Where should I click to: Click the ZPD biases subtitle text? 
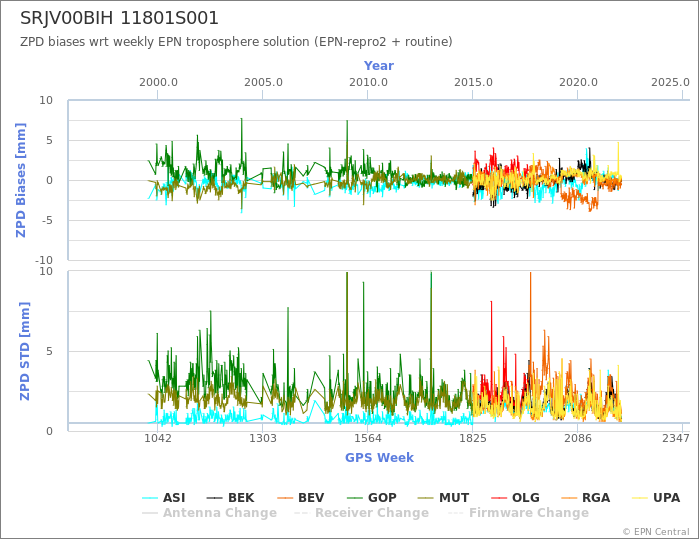[x=236, y=42]
